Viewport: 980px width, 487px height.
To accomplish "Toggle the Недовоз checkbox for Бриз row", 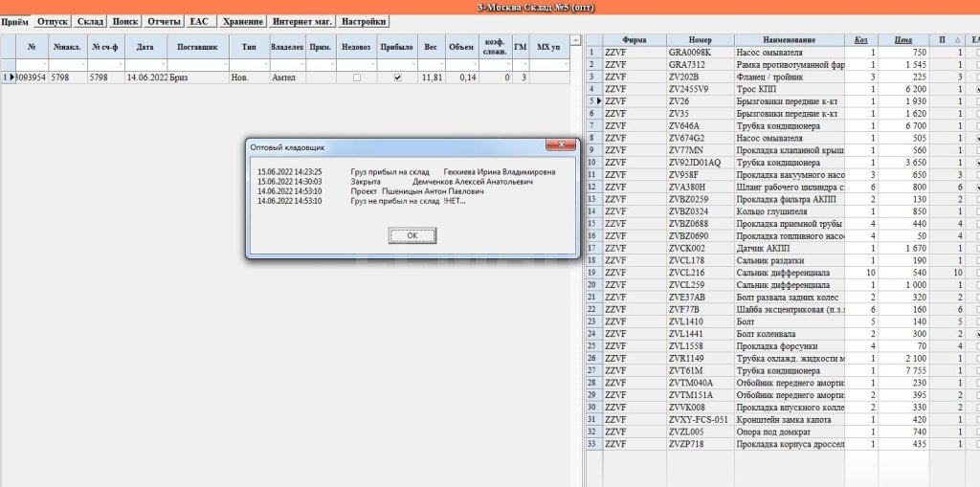I will 356,77.
